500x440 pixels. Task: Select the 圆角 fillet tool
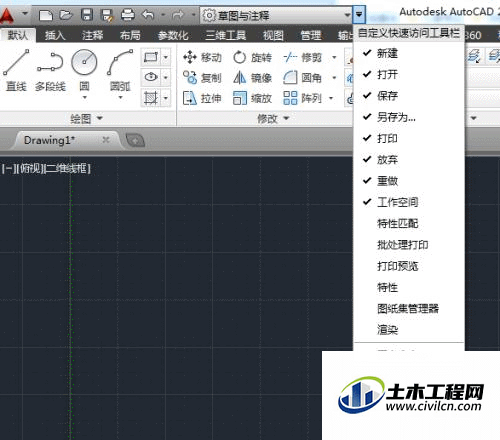[303, 78]
